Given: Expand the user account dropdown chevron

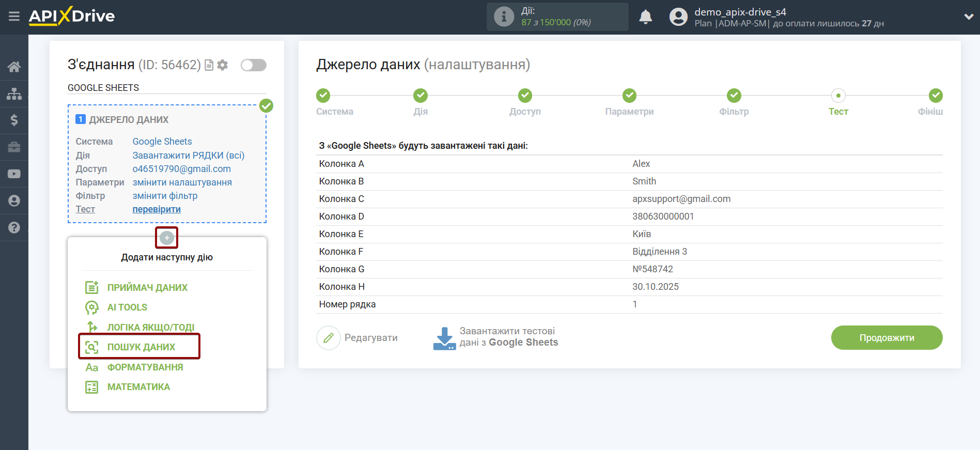Looking at the screenshot, I should [x=968, y=17].
